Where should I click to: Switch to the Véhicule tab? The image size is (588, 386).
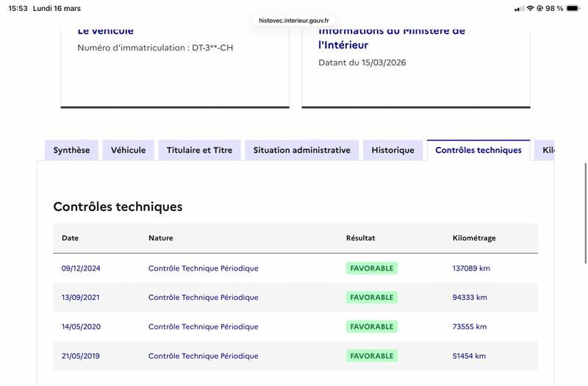128,150
